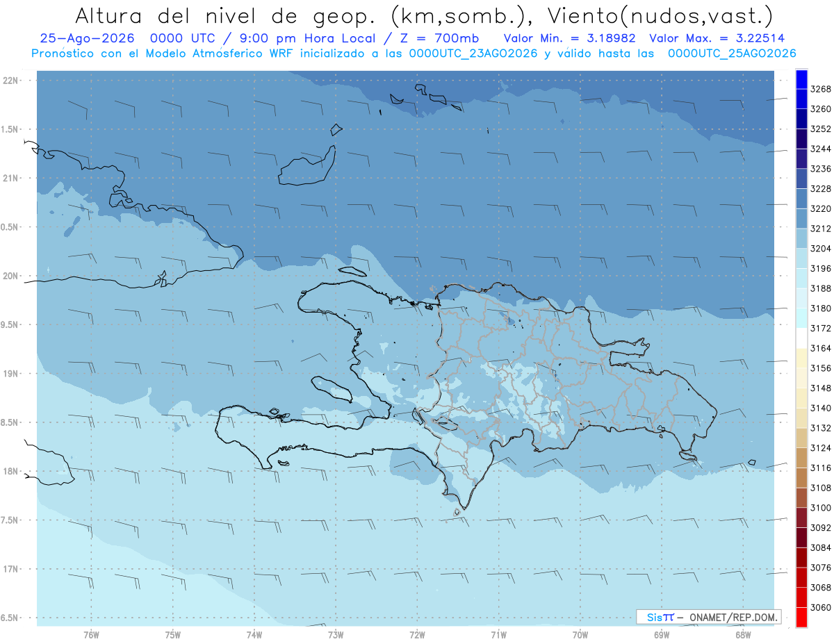Click the 69W longitude label
Image resolution: width=834 pixels, height=644 pixels.
tap(662, 634)
